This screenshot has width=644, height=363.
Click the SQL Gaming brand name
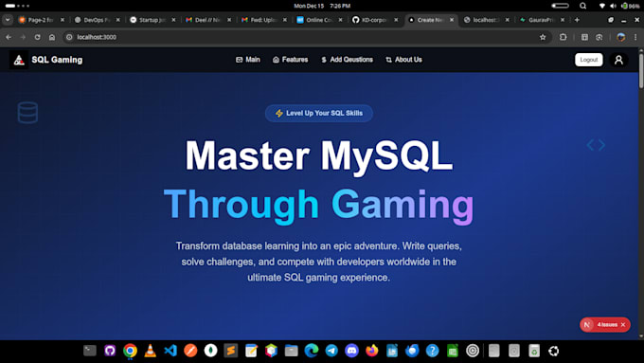[57, 60]
